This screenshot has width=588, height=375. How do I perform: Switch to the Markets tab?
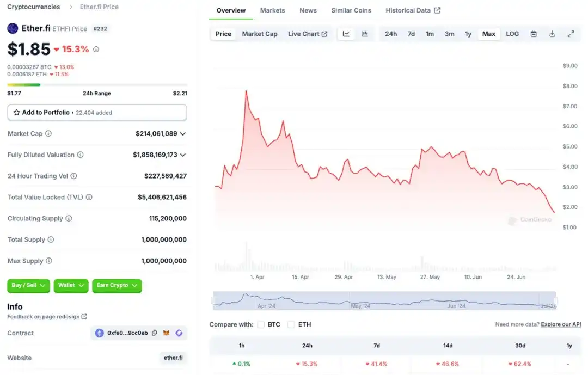pos(272,10)
